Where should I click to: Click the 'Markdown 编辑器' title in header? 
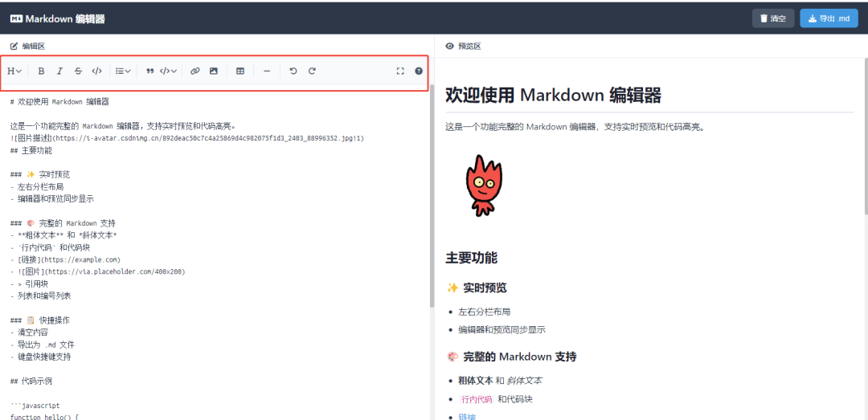pyautogui.click(x=65, y=18)
